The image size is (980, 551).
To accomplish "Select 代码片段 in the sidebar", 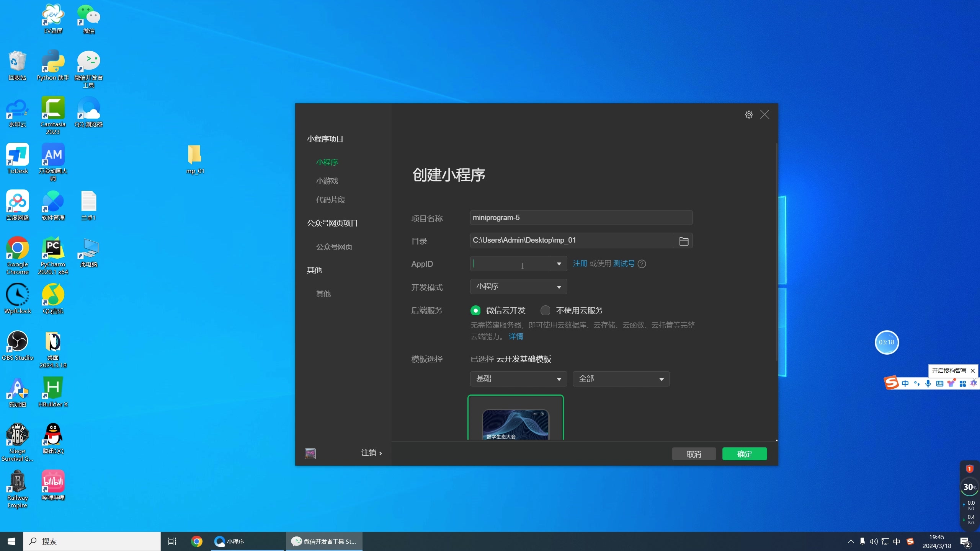I will pos(330,200).
